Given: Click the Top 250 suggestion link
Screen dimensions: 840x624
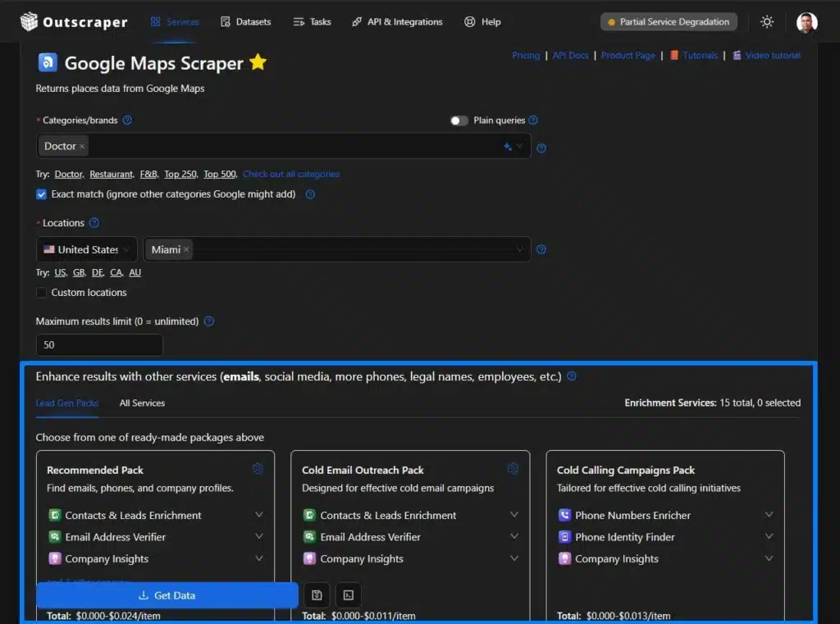Looking at the screenshot, I should [x=180, y=174].
